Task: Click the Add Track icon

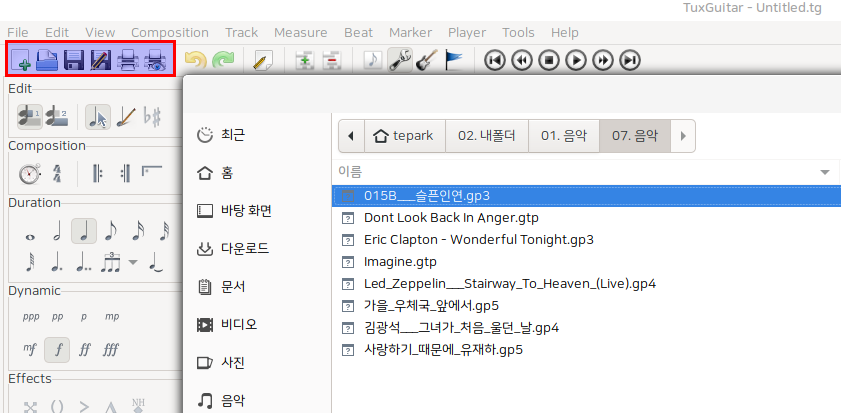Action: click(x=307, y=60)
